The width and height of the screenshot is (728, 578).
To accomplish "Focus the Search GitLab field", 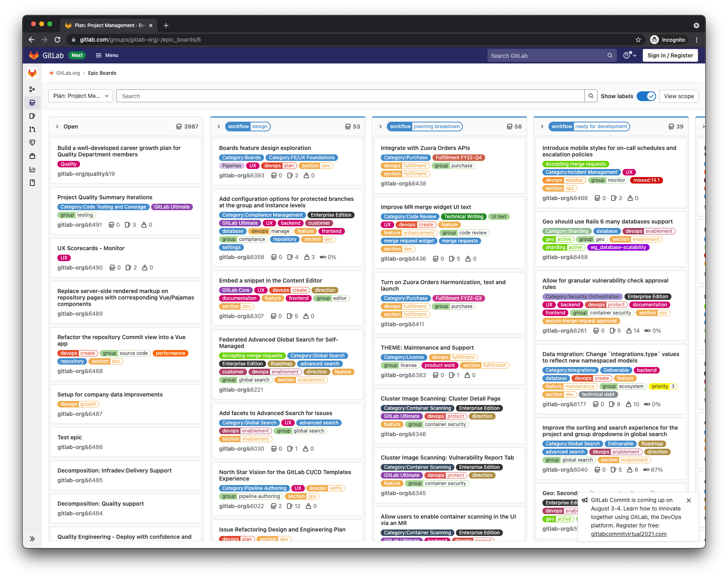I will tap(551, 56).
